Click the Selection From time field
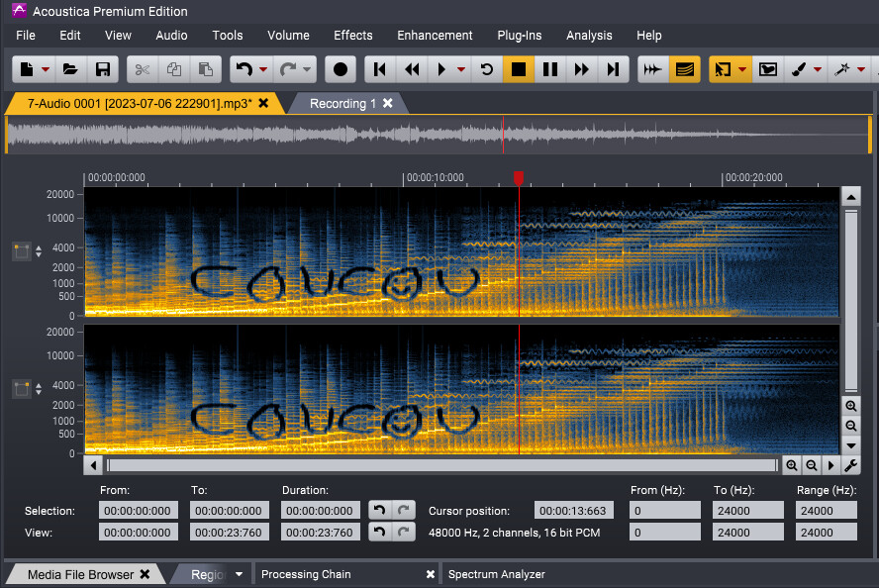Screen dimensions: 879x588 [x=138, y=511]
